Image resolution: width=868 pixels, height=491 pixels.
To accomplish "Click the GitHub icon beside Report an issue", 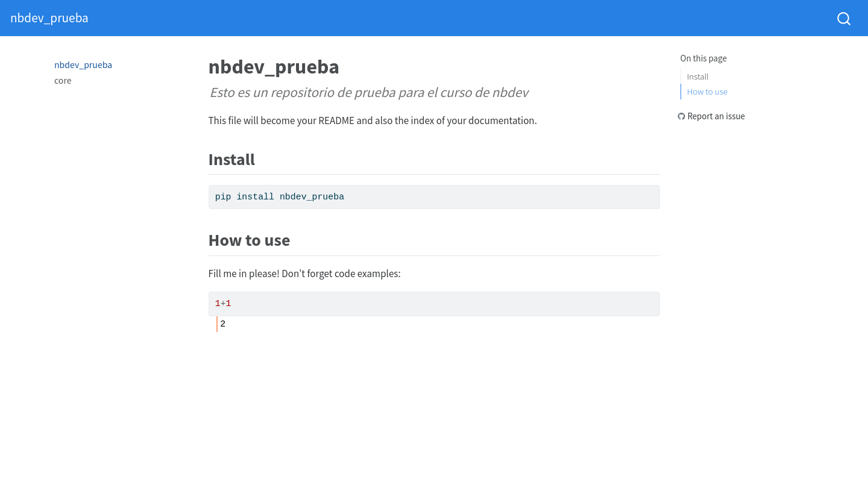I will pyautogui.click(x=681, y=116).
